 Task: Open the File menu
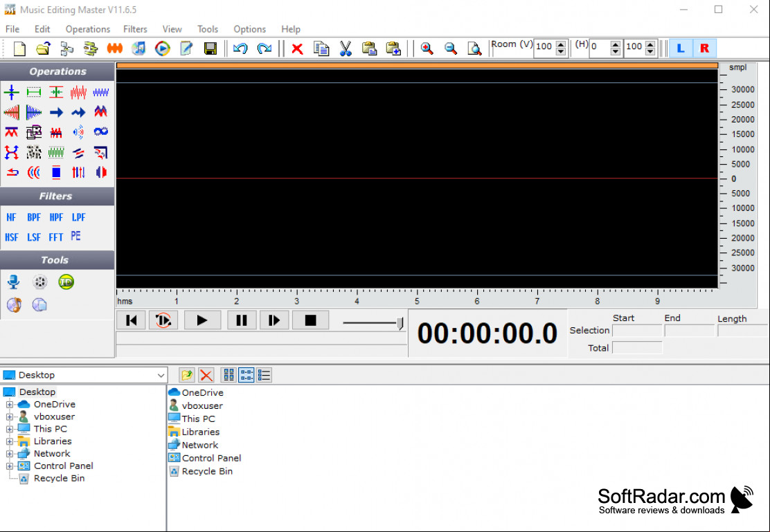pos(12,30)
